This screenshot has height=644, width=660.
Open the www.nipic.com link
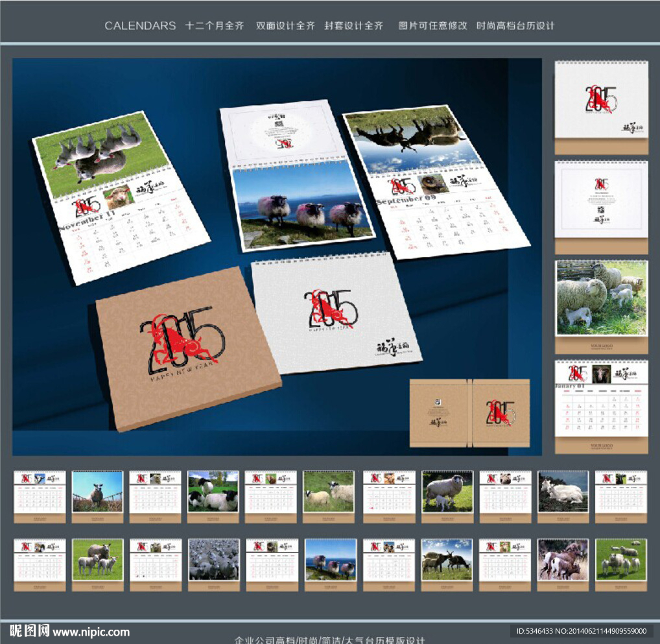point(91,632)
